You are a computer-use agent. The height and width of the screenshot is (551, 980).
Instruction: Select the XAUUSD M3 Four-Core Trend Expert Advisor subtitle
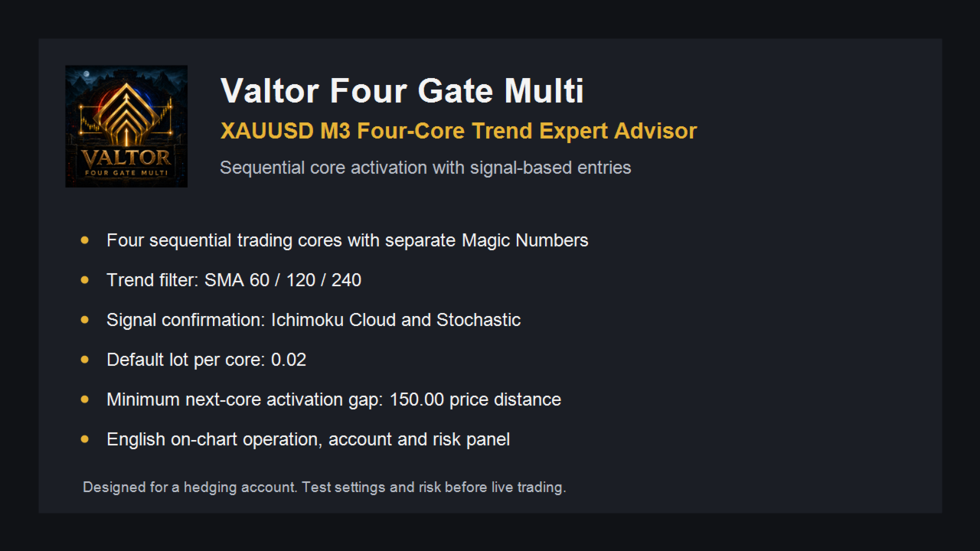(x=459, y=131)
